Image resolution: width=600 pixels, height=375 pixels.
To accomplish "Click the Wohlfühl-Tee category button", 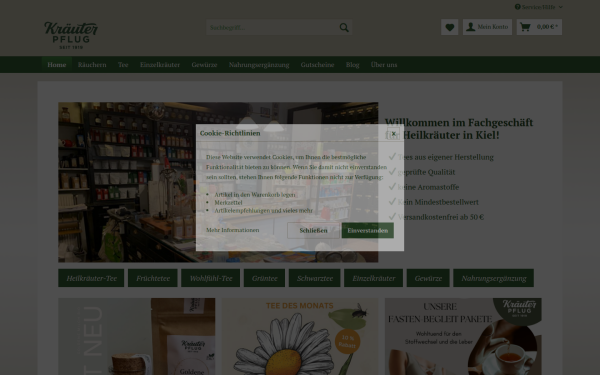I will tap(211, 278).
